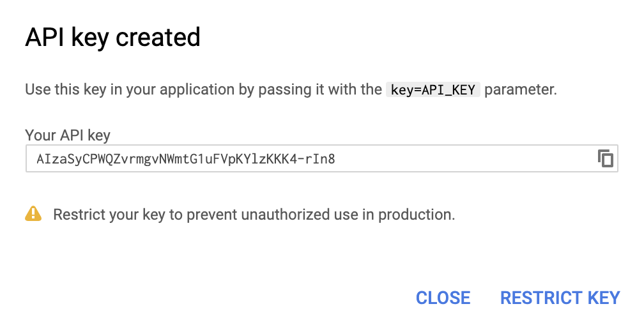Click the word "parameter" in the description

point(520,89)
